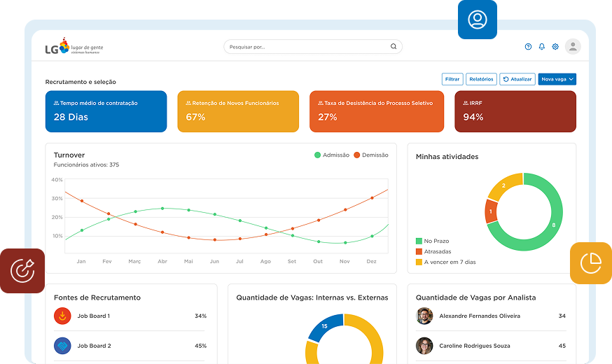Viewport: 612px width, 364px height.
Task: Toggle the Admissão series in the legend
Action: [332, 155]
